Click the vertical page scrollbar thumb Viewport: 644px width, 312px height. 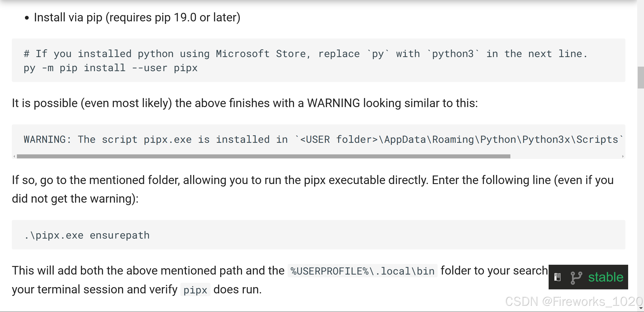[641, 77]
